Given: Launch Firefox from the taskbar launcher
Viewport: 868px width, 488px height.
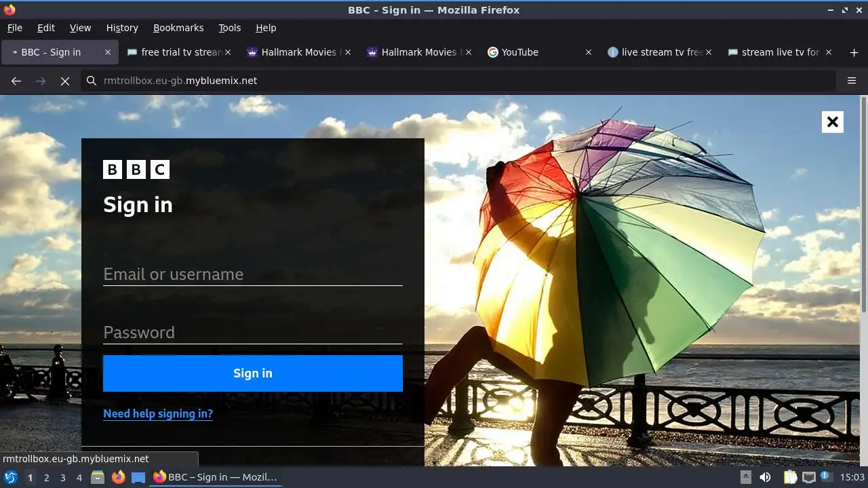Looking at the screenshot, I should (118, 477).
